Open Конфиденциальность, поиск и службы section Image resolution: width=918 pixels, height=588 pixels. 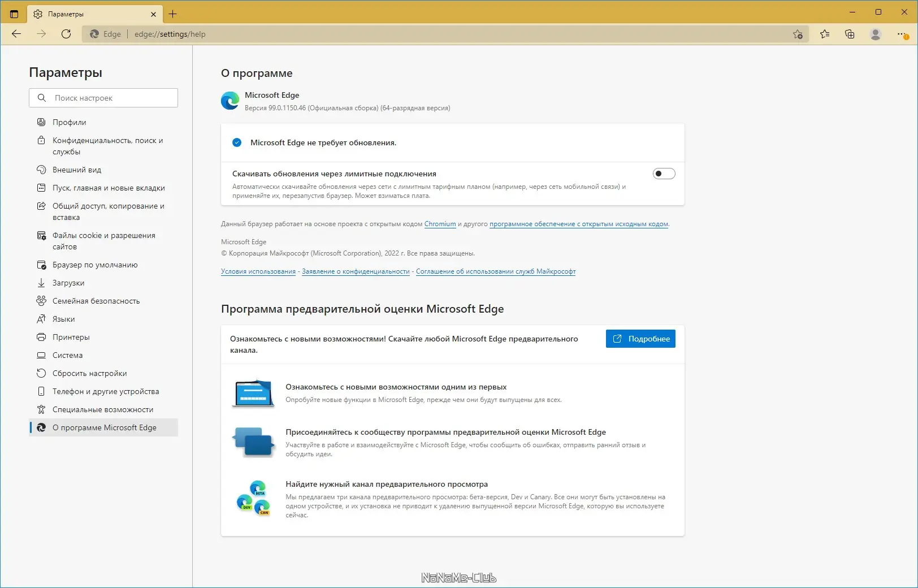(103, 146)
